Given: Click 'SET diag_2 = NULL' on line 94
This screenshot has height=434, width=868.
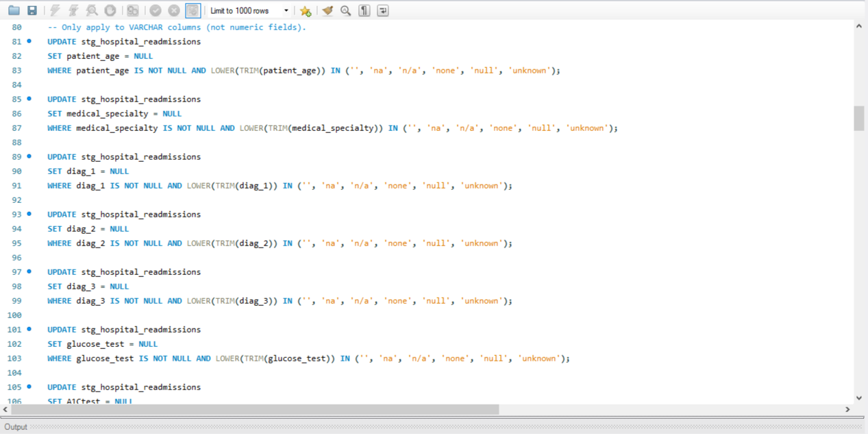Looking at the screenshot, I should [88, 229].
